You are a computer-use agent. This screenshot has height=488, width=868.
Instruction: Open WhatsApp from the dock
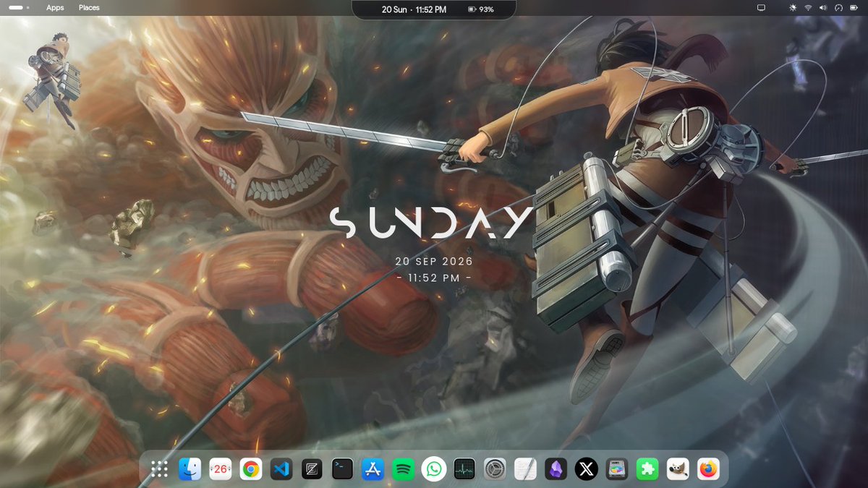tap(434, 470)
